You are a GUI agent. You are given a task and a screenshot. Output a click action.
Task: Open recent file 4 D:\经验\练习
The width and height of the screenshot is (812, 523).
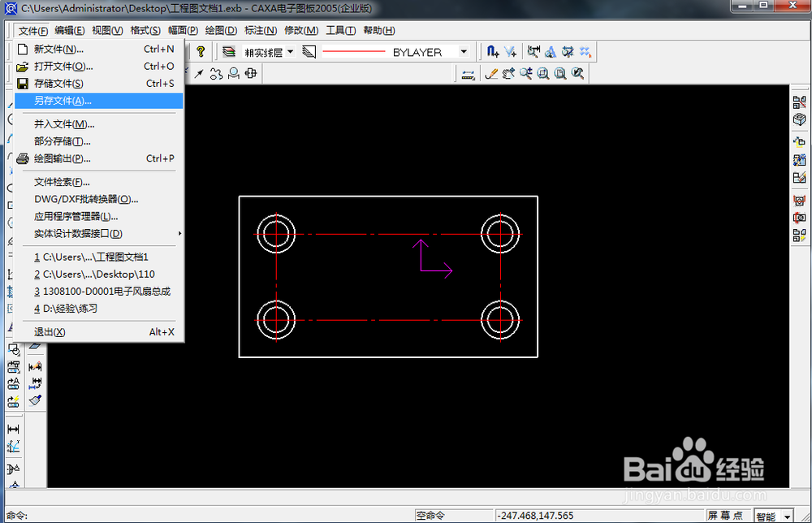pos(99,309)
